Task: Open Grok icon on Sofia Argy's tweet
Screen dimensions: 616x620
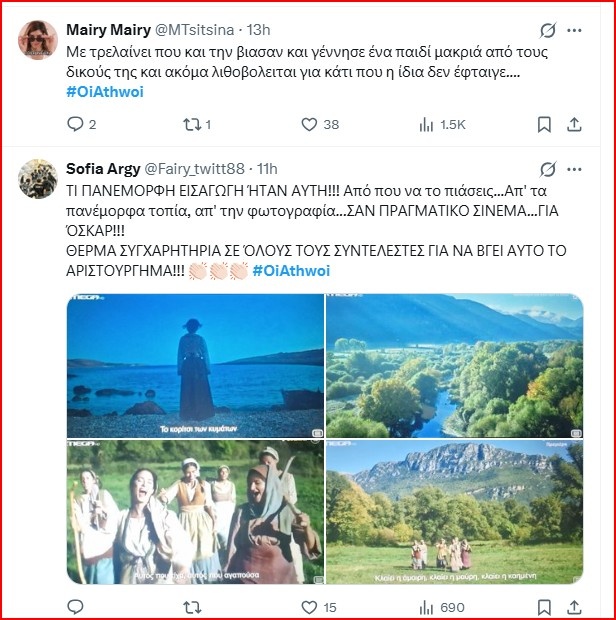Action: tap(548, 168)
